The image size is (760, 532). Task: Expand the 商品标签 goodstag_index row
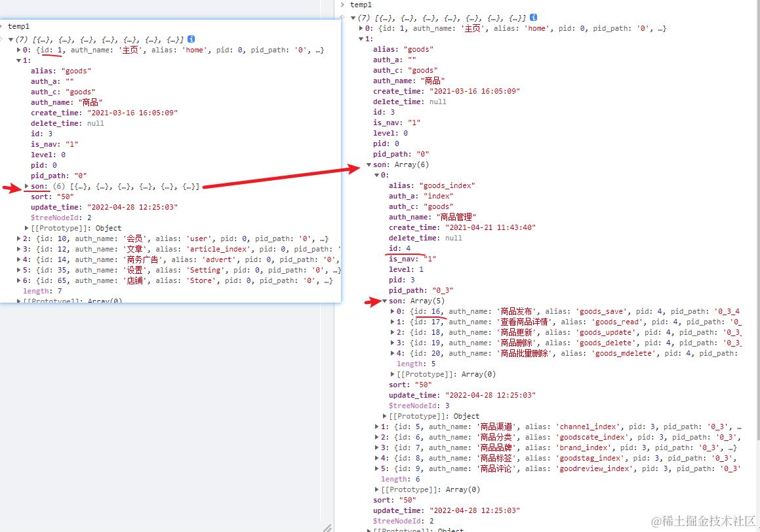(376, 459)
